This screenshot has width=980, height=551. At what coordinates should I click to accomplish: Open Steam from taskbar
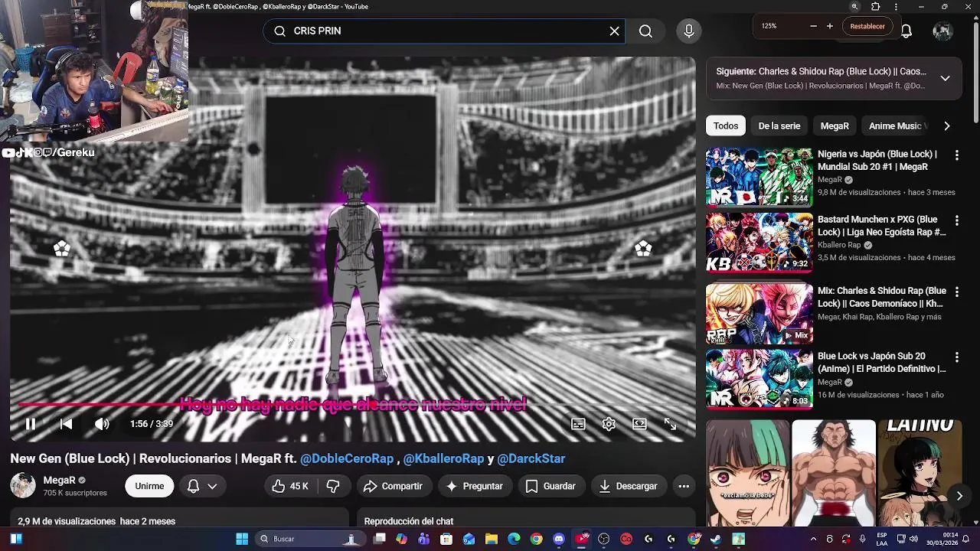pos(716,539)
